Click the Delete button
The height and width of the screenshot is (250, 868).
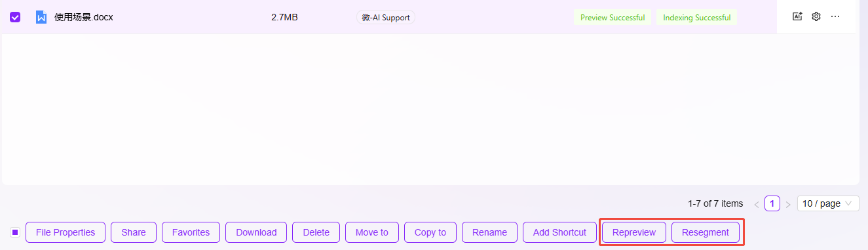tap(316, 232)
